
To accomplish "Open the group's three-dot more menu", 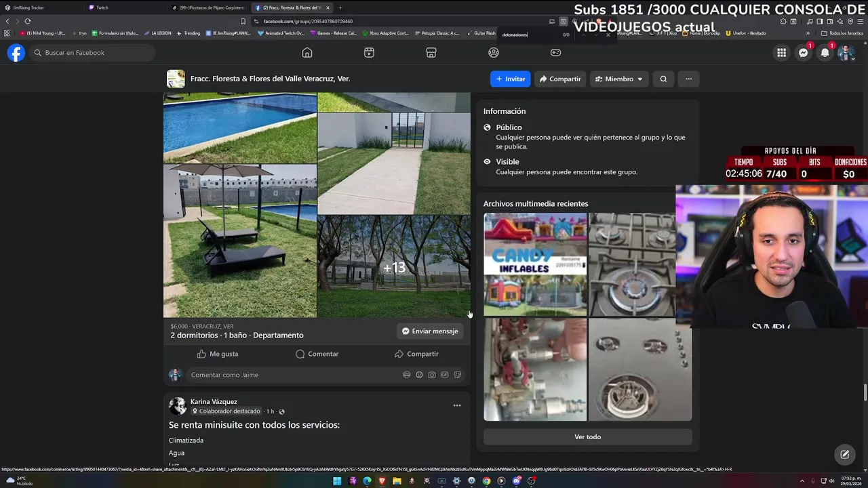I will pos(688,79).
